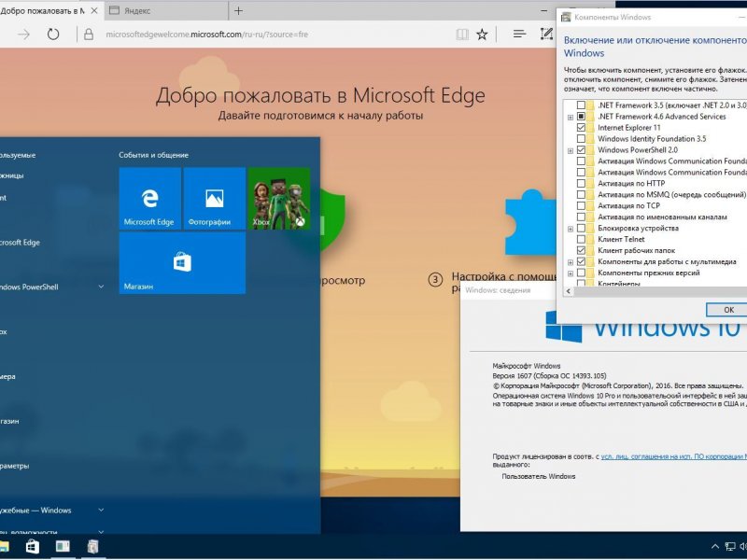Click OK in Компоненты Windows dialog
747x560 pixels.
point(728,310)
